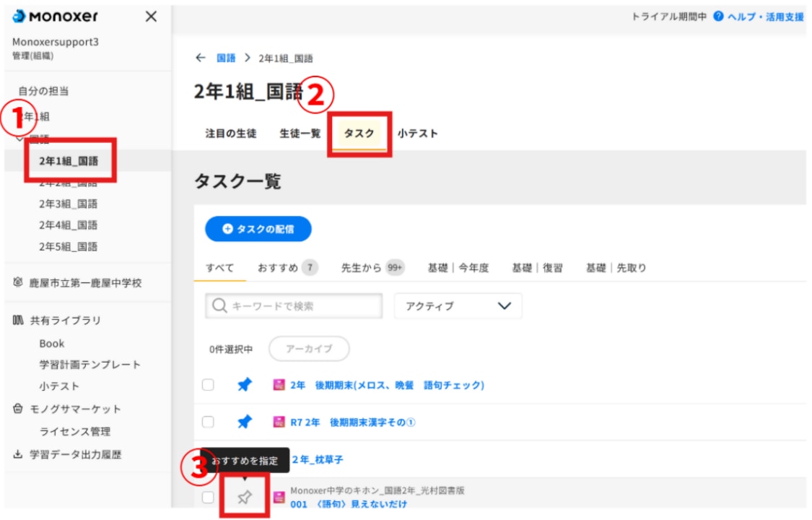This screenshot has width=812, height=520.
Task: Click the outlined pin icon for task 001
Action: (x=245, y=497)
